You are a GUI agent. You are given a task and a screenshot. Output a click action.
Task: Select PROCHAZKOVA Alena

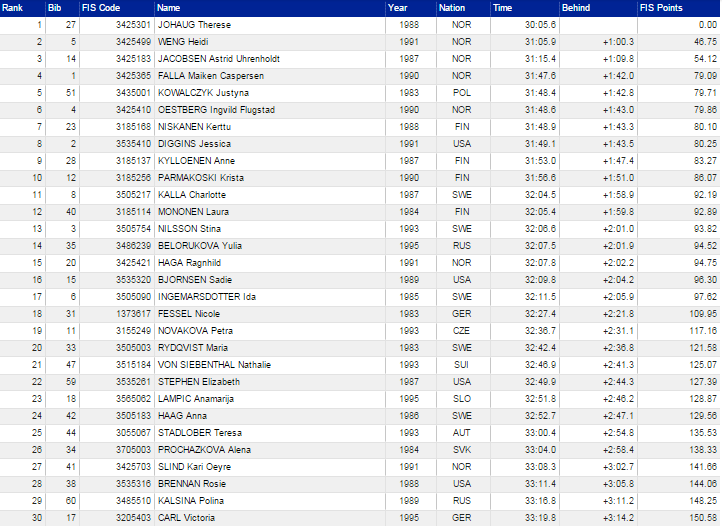coord(204,451)
